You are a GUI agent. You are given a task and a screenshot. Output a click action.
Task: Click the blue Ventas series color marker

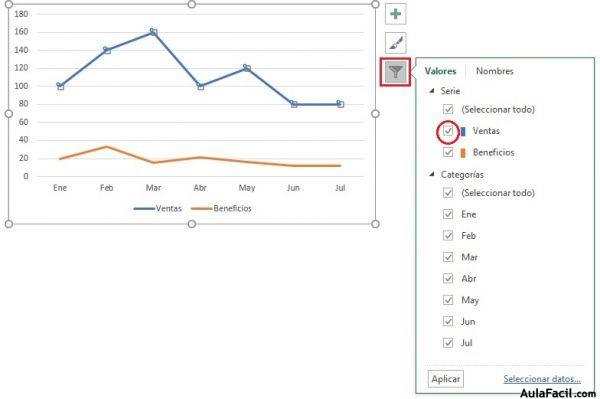click(x=463, y=131)
